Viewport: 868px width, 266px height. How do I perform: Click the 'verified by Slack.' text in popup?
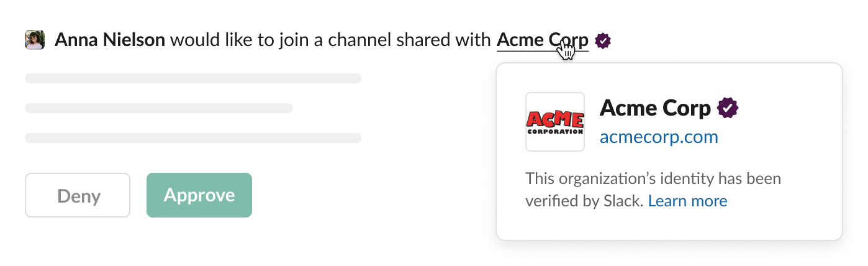pos(584,201)
